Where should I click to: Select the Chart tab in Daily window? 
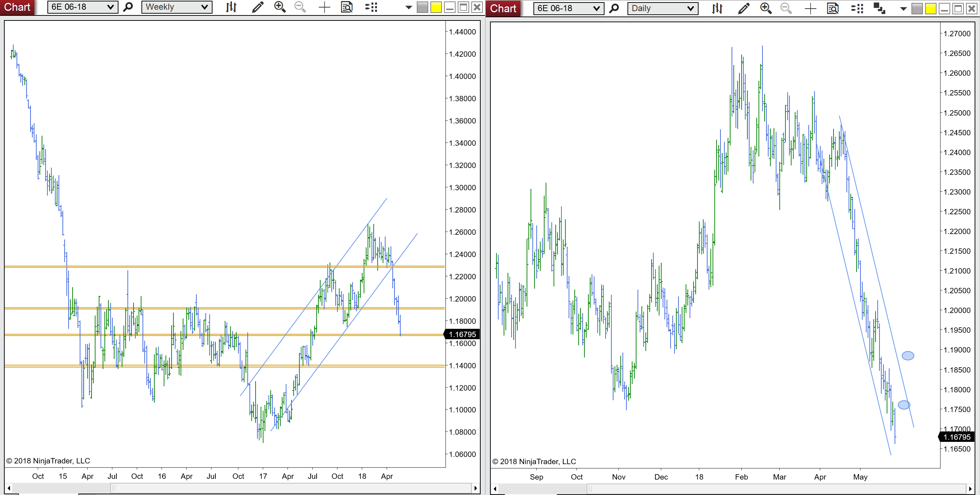tap(503, 8)
